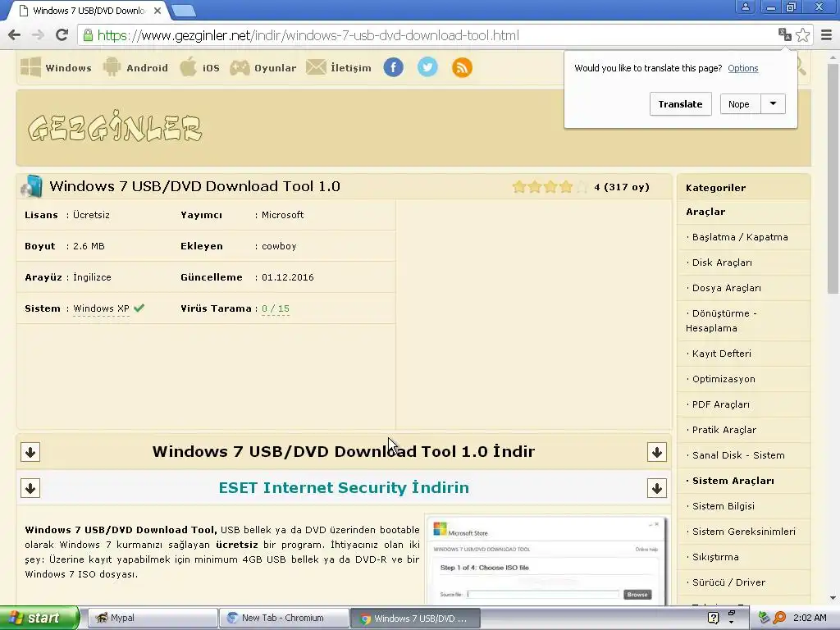The image size is (840, 630).
Task: Open Dosya Araçları category
Action: pyautogui.click(x=727, y=288)
